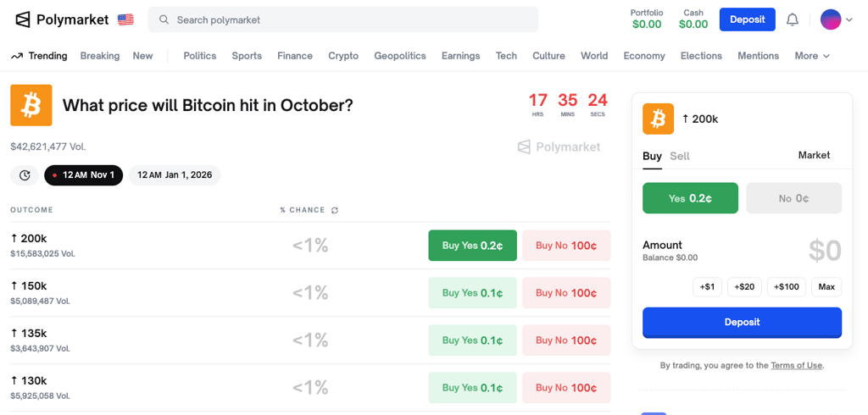Open the Earnings category

pyautogui.click(x=460, y=56)
